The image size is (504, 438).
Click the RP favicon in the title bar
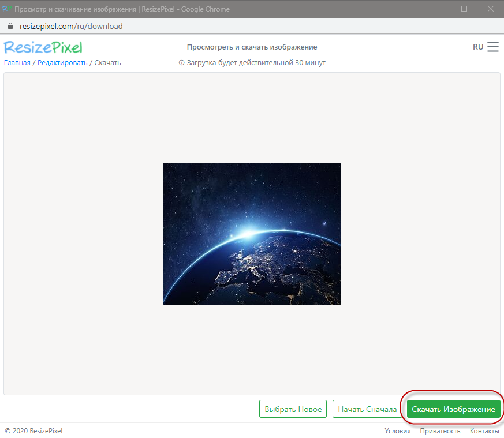pyautogui.click(x=7, y=9)
